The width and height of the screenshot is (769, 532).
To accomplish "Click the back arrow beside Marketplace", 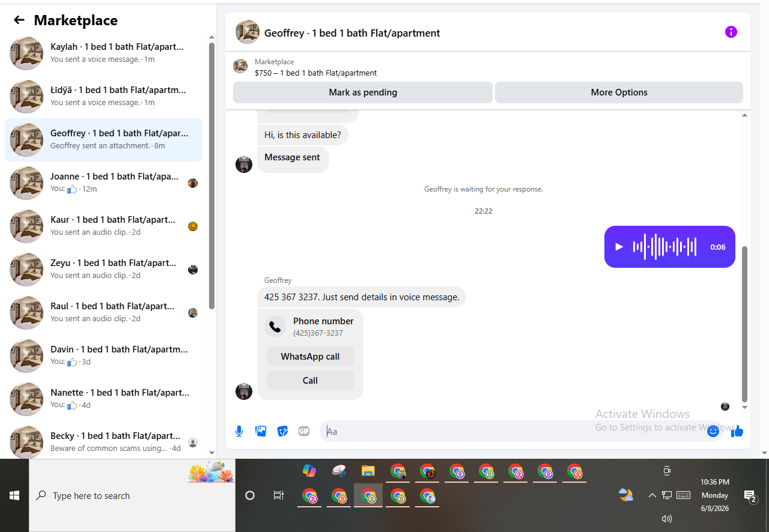I will click(19, 20).
